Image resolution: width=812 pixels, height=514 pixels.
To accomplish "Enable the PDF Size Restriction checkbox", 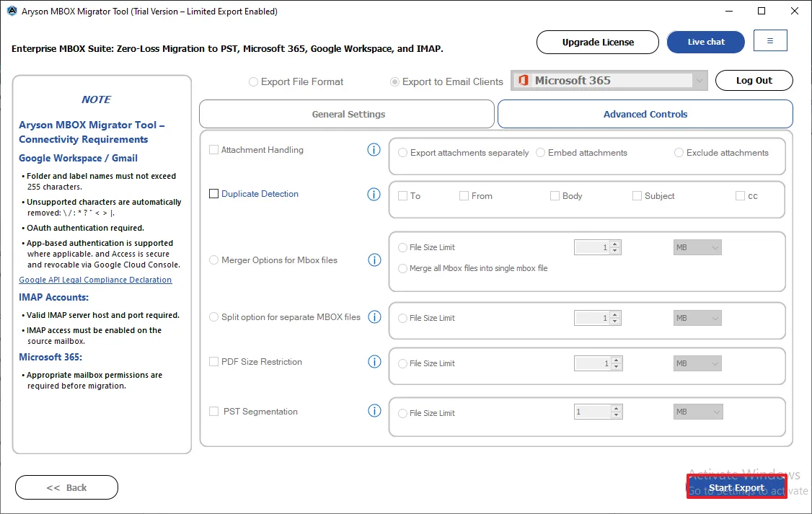I will 213,361.
